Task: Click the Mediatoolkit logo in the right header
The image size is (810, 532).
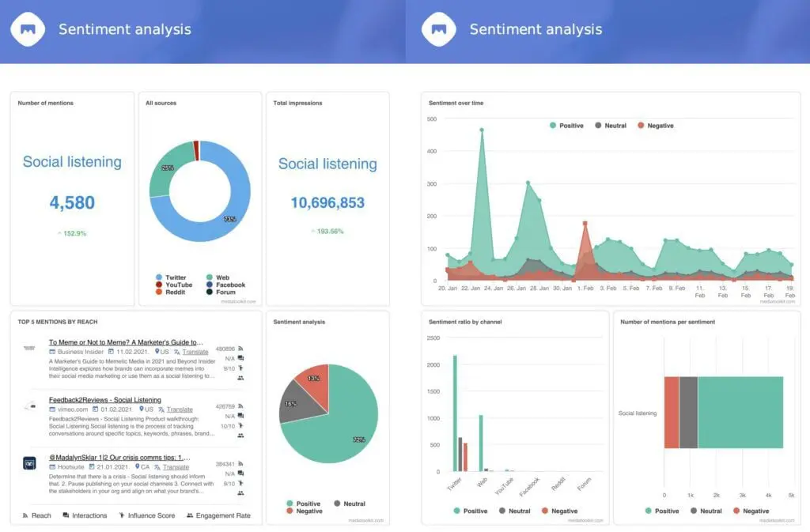Action: click(x=439, y=29)
